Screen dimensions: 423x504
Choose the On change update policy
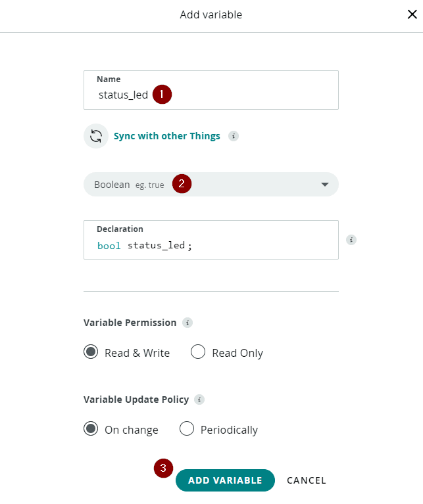(91, 429)
